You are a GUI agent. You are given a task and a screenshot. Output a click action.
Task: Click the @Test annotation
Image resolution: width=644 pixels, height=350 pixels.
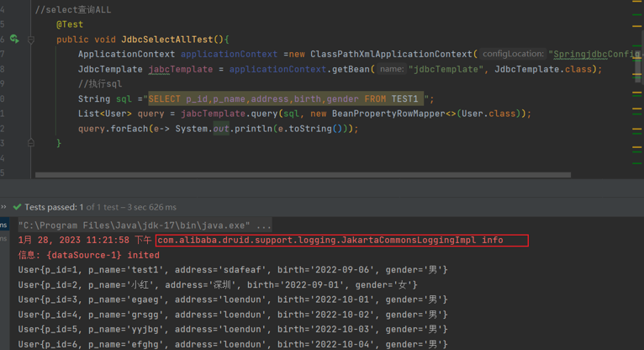pyautogui.click(x=70, y=24)
